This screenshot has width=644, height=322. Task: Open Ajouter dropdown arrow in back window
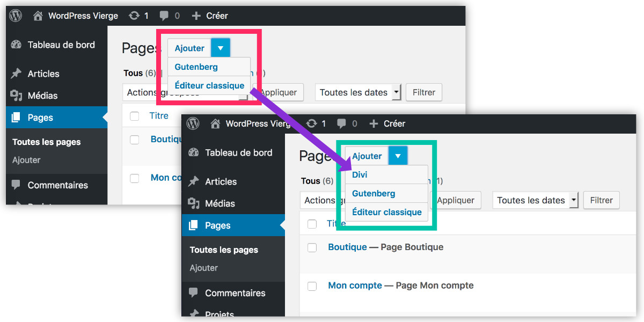click(221, 48)
